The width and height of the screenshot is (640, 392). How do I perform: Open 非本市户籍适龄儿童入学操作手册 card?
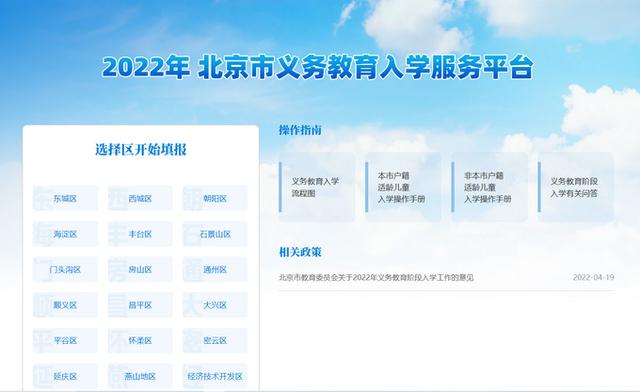click(489, 187)
